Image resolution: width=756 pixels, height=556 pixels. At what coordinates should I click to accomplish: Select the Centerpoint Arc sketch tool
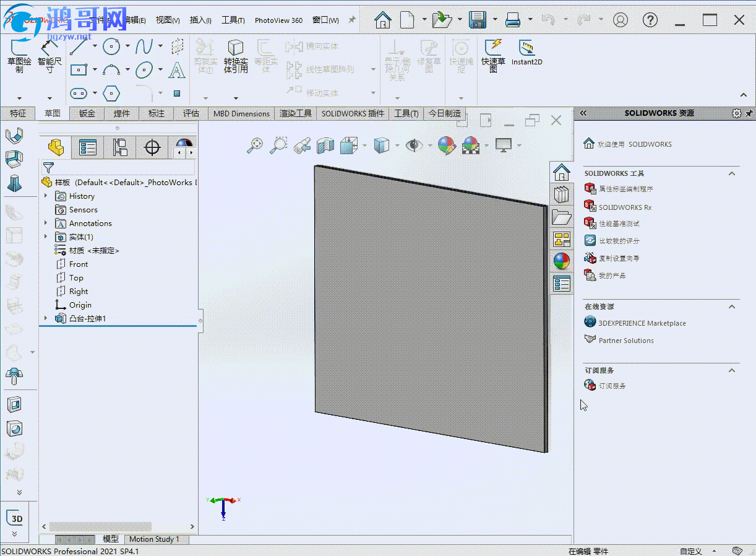(x=111, y=70)
